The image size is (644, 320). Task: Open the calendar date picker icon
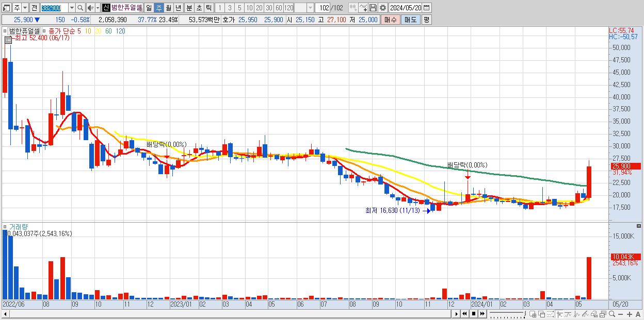click(x=427, y=8)
